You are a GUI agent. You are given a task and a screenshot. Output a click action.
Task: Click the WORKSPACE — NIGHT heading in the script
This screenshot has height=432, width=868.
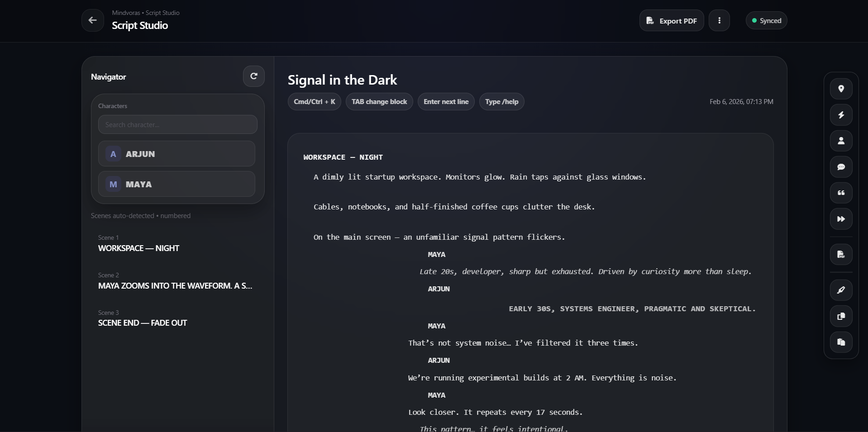click(343, 157)
